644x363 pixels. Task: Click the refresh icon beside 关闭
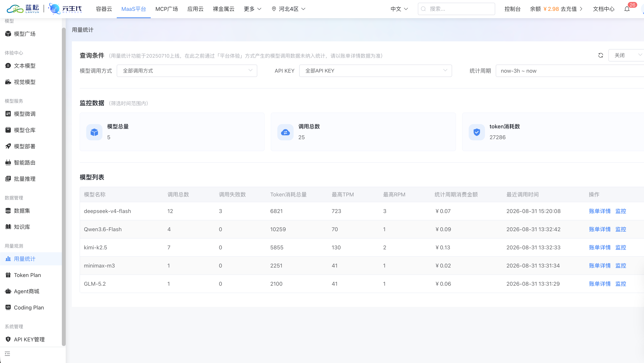click(601, 55)
